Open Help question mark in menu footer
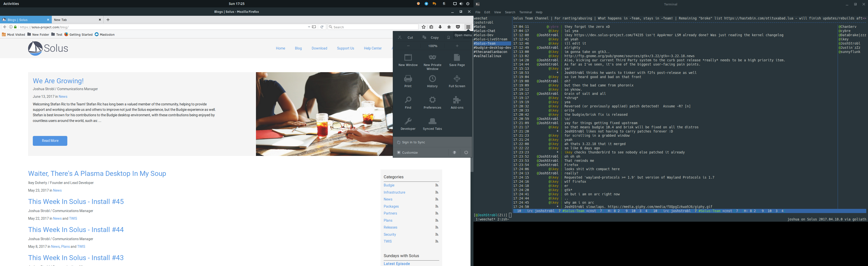This screenshot has width=868, height=266. click(454, 152)
